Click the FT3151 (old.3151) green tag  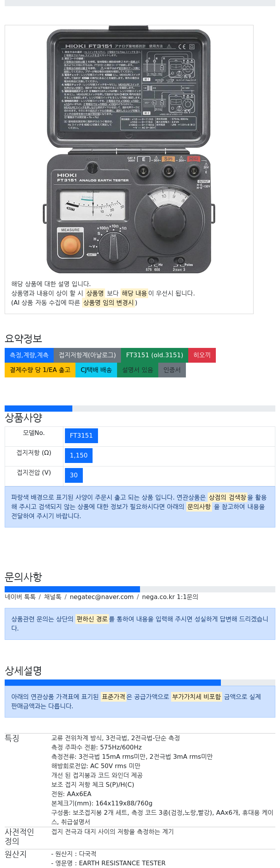tap(154, 355)
